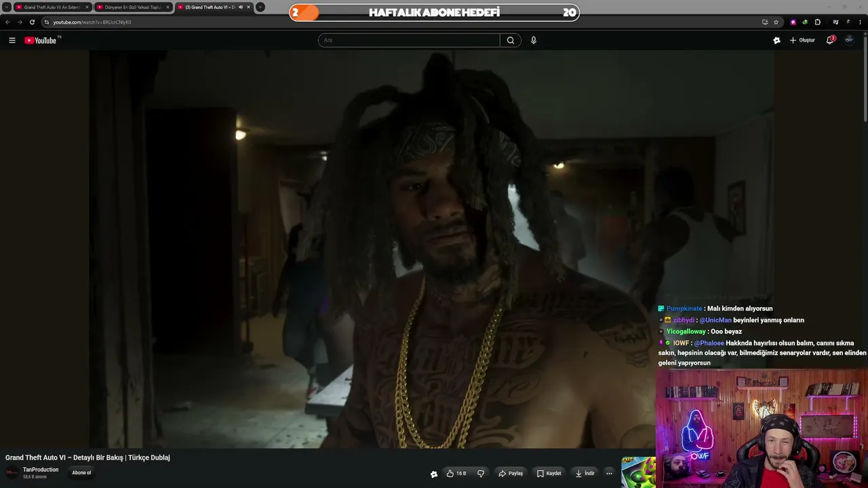Screen dimensions: 868x488
Task: Close the 'Grand Theft Auto VI: An Extend' tab
Action: 87,7
